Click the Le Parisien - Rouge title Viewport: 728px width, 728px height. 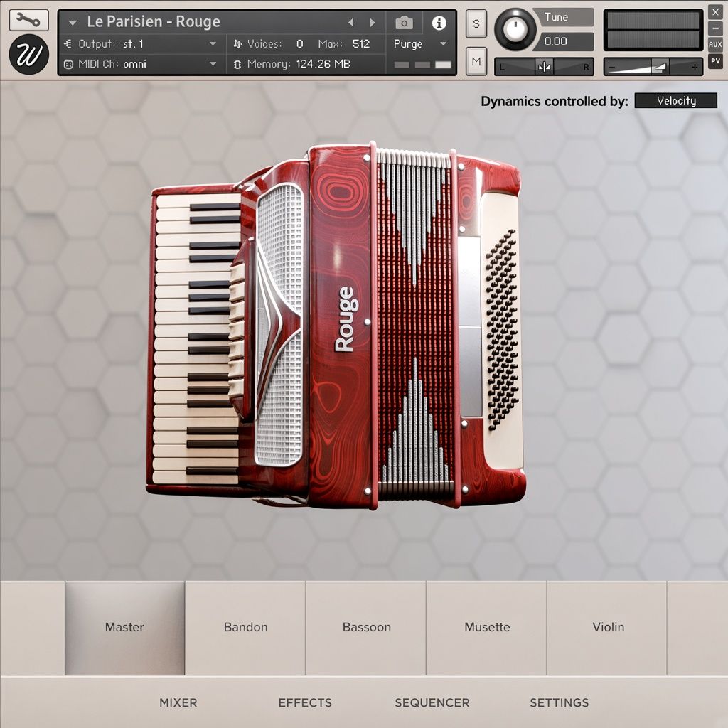(x=154, y=22)
